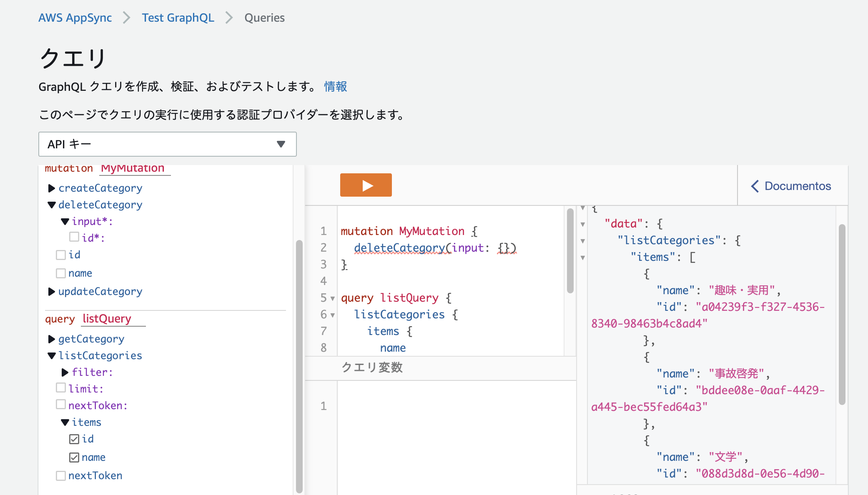Expand the updateCategory mutation
The height and width of the screenshot is (495, 868).
click(x=52, y=292)
